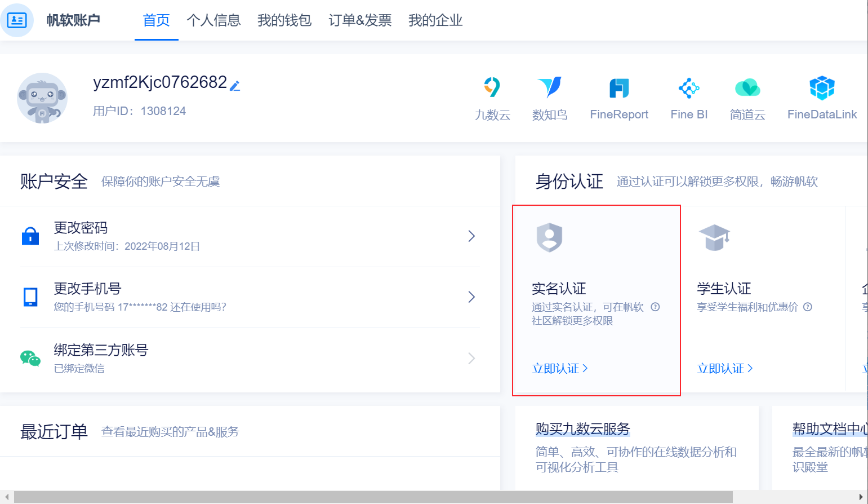Viewport: 868px width, 504px height.
Task: Click the 上次修改时间 date text
Action: click(127, 246)
